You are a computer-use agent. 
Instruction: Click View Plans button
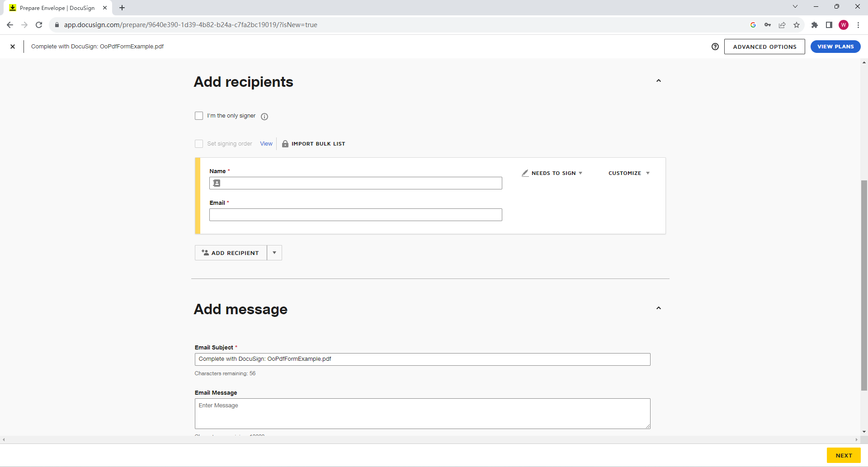(835, 47)
